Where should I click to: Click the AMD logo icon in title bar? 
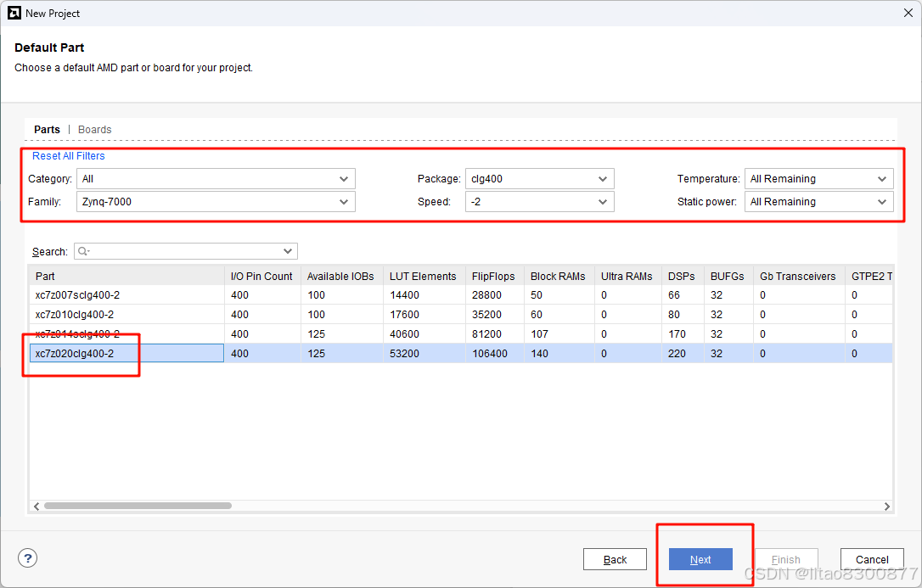[x=14, y=13]
